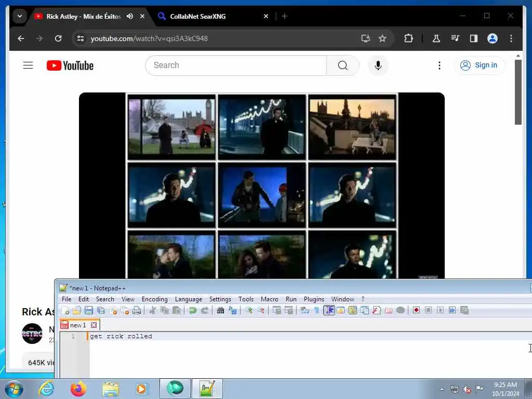Cut selection with the scissors icon

153,310
